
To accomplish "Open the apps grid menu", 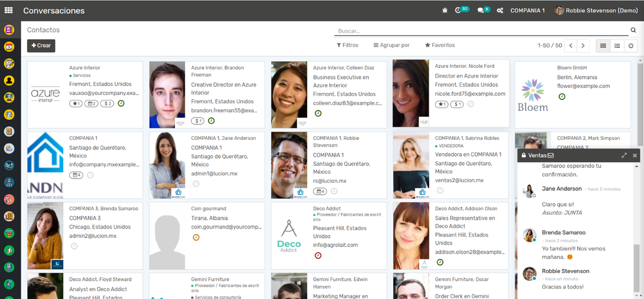I will (8, 11).
